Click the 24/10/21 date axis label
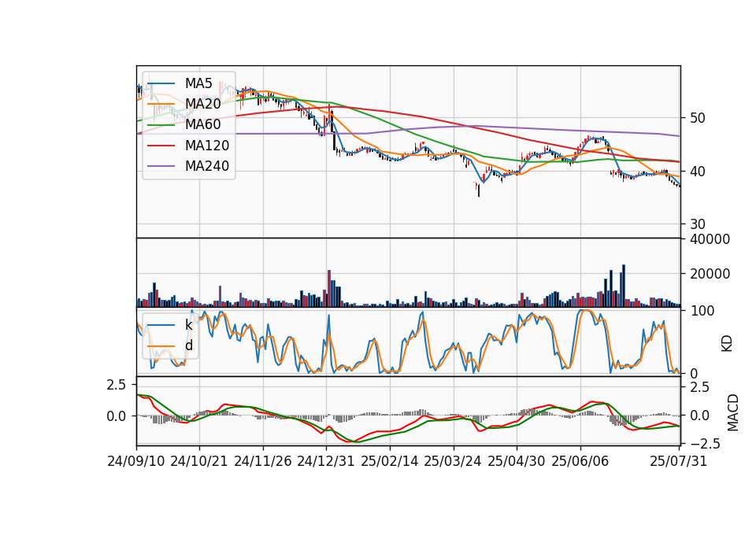 pyautogui.click(x=199, y=461)
